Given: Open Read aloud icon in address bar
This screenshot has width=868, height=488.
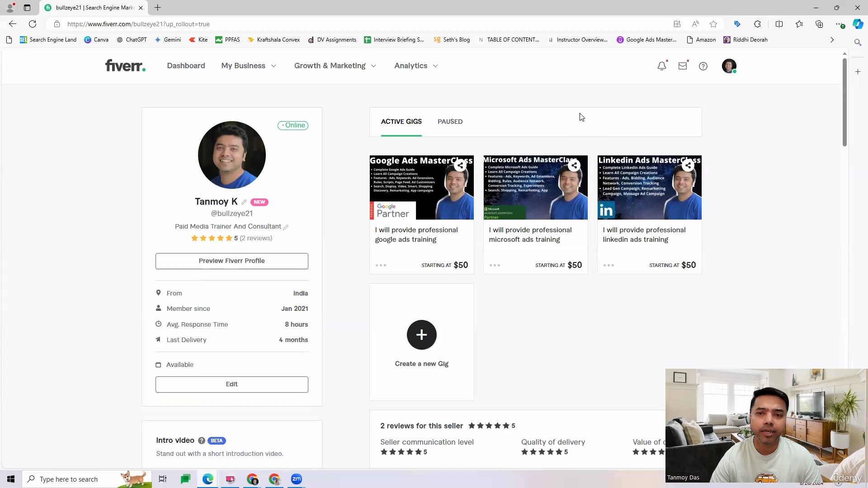Looking at the screenshot, I should pyautogui.click(x=695, y=24).
